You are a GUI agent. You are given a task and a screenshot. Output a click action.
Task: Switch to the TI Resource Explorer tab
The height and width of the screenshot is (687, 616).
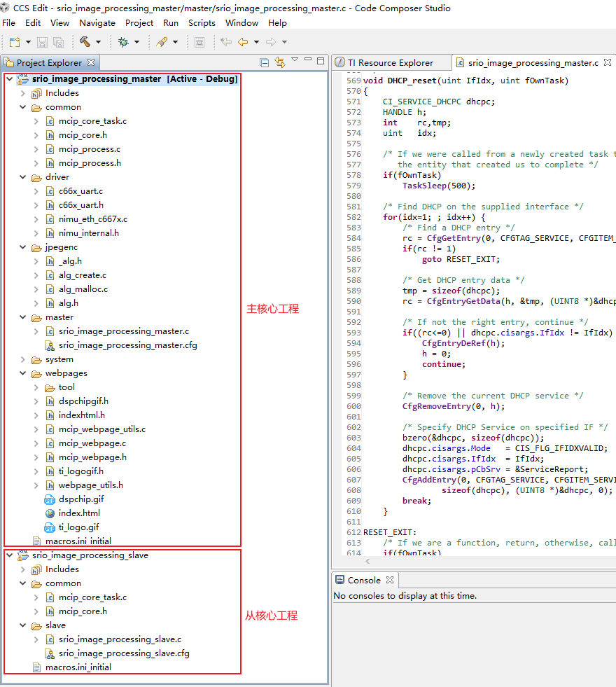coord(391,62)
